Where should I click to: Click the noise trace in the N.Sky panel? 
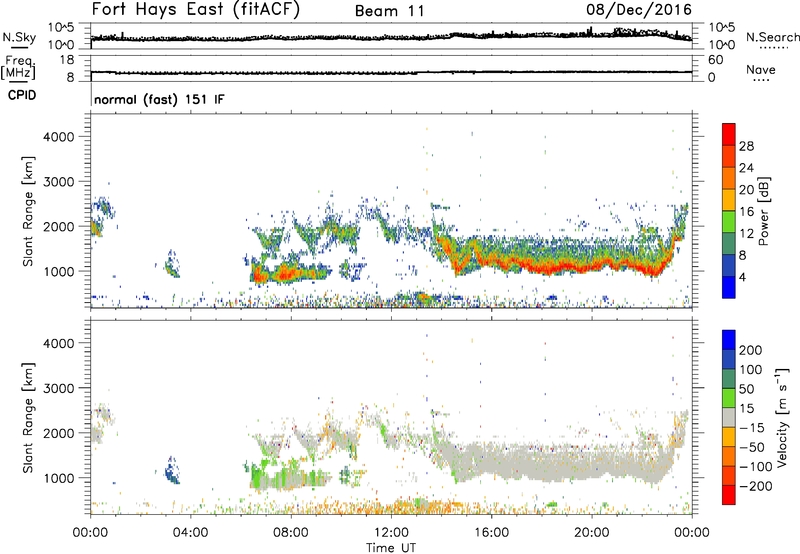391,37
